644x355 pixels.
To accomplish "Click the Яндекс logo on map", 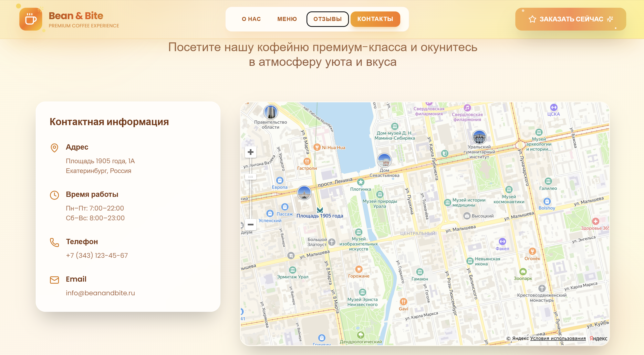I will pyautogui.click(x=598, y=338).
